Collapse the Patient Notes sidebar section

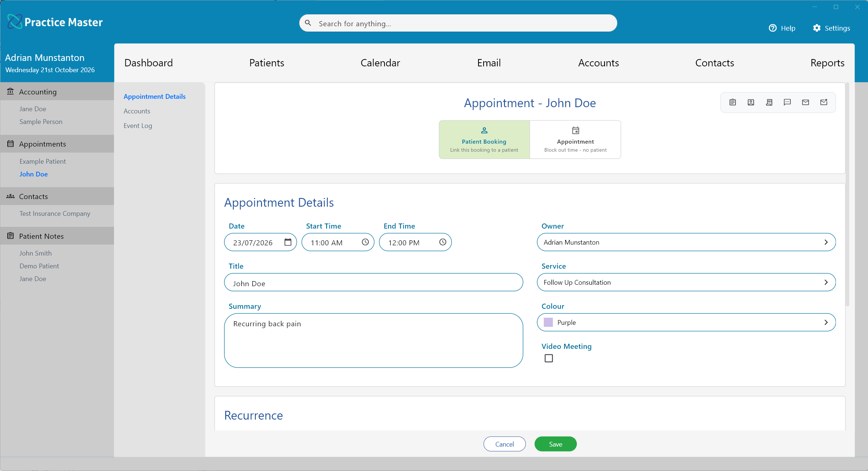point(57,236)
